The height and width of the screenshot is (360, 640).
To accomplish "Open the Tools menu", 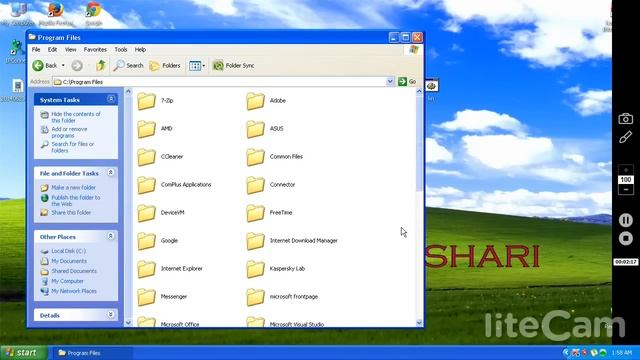I will tap(120, 49).
